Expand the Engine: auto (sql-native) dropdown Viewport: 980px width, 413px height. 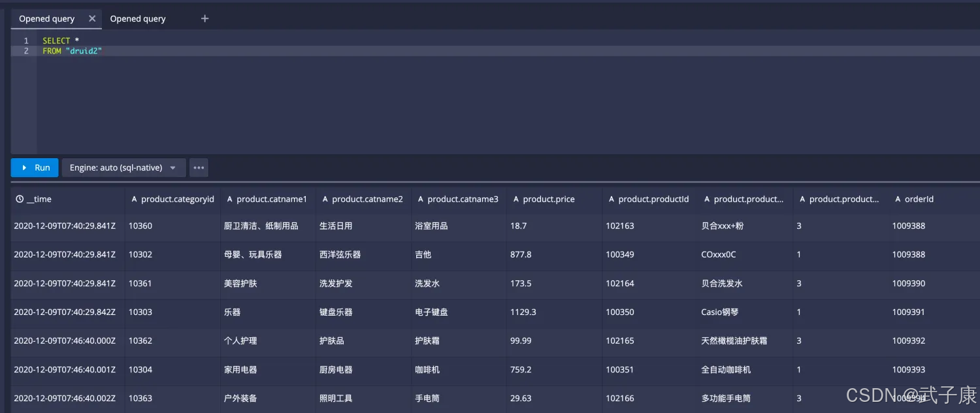(x=123, y=168)
